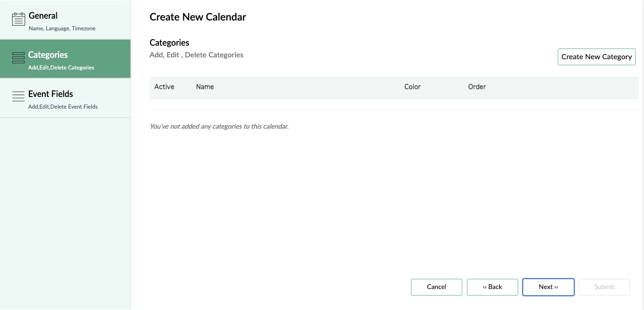Click the Categories section title

169,42
